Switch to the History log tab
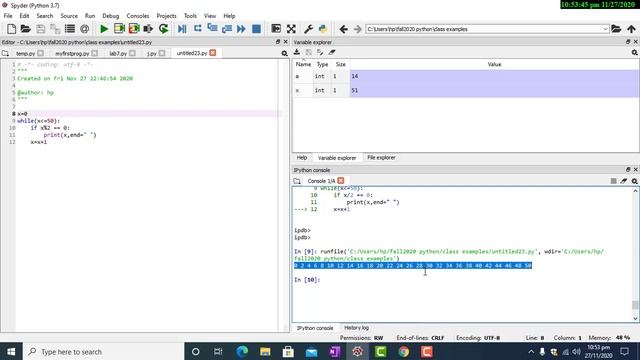This screenshot has width=640, height=360. (x=356, y=328)
